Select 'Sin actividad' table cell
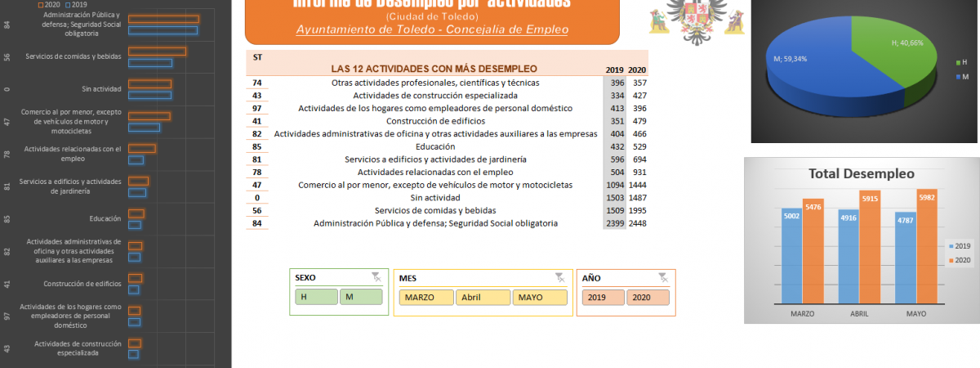Image resolution: width=980 pixels, height=368 pixels. click(435, 197)
